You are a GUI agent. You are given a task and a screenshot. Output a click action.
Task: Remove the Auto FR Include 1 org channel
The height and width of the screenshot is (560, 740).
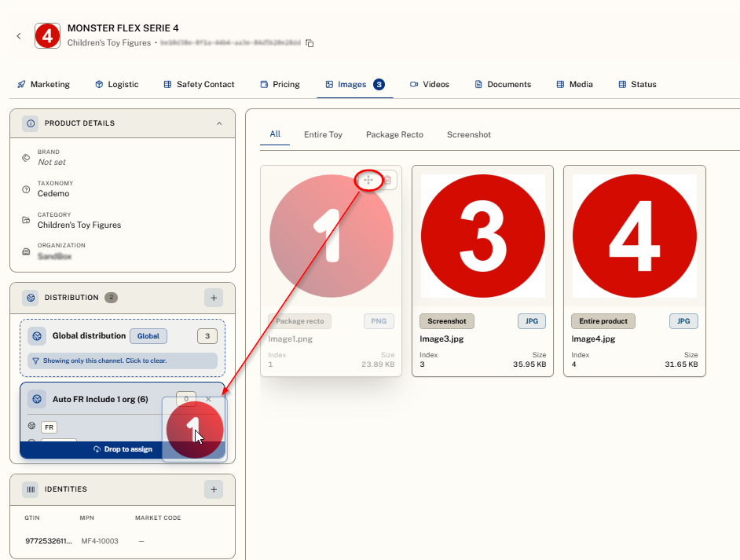(x=208, y=399)
